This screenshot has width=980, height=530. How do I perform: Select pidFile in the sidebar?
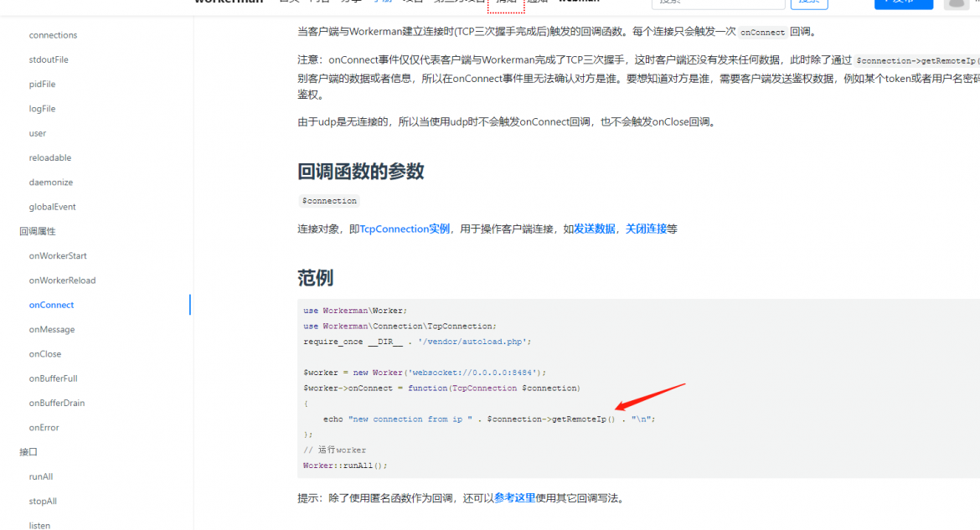point(42,84)
